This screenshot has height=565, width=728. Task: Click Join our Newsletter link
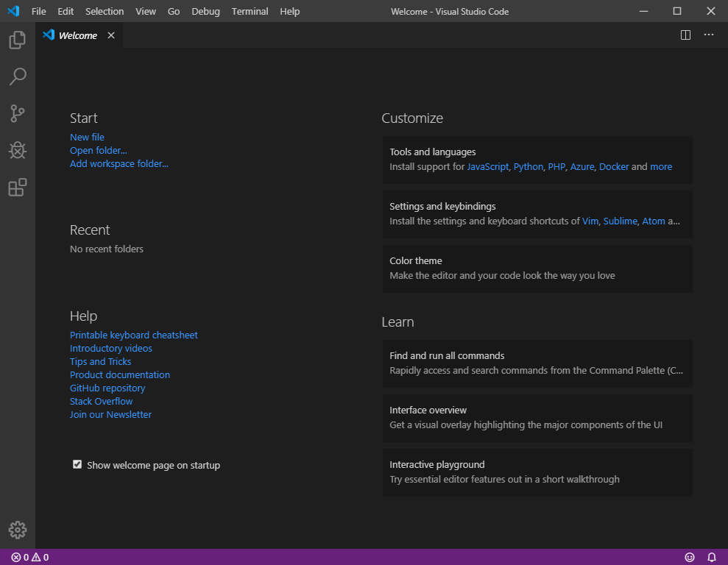coord(110,415)
